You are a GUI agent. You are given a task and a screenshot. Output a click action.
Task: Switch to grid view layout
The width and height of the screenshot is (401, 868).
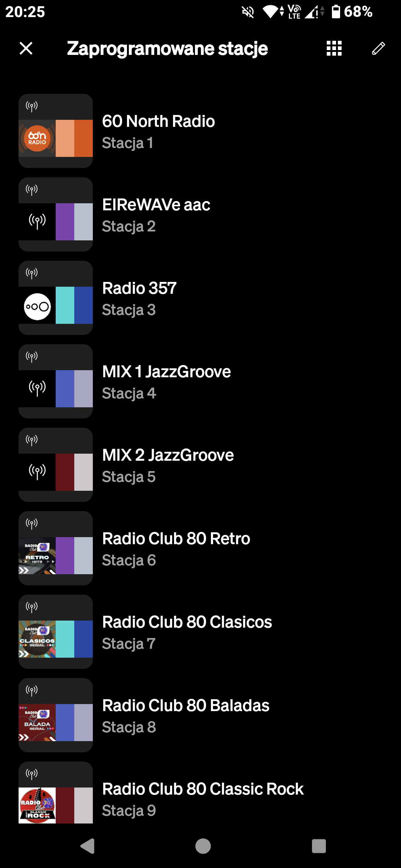[x=334, y=48]
